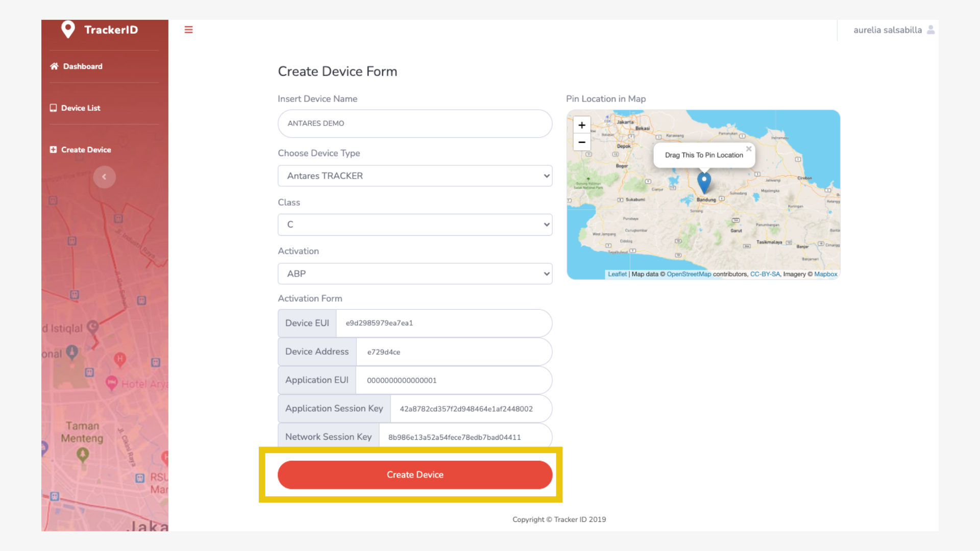Select Create Device in sidebar
The height and width of the screenshot is (551, 980).
pos(85,149)
